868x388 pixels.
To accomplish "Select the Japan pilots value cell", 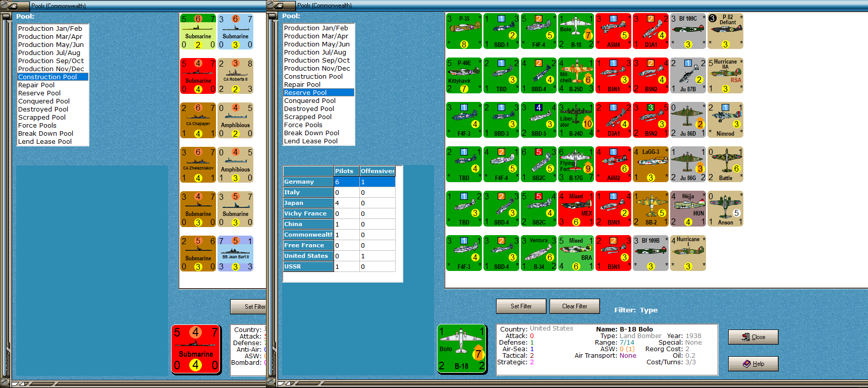I will [x=347, y=203].
